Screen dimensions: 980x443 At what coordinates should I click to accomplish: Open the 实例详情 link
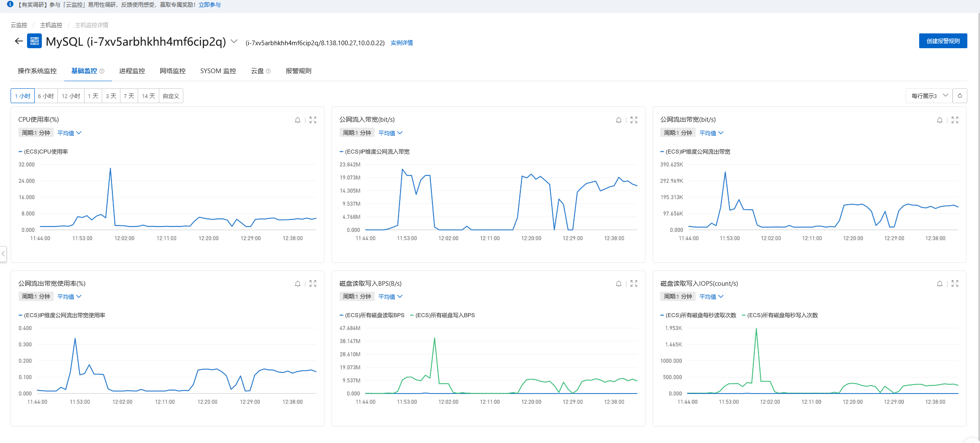click(402, 43)
